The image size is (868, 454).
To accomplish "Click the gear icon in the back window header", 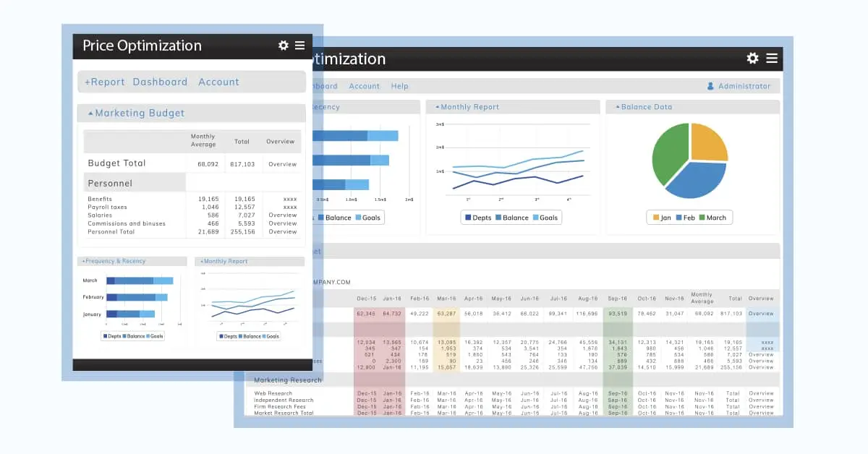I will (x=753, y=59).
